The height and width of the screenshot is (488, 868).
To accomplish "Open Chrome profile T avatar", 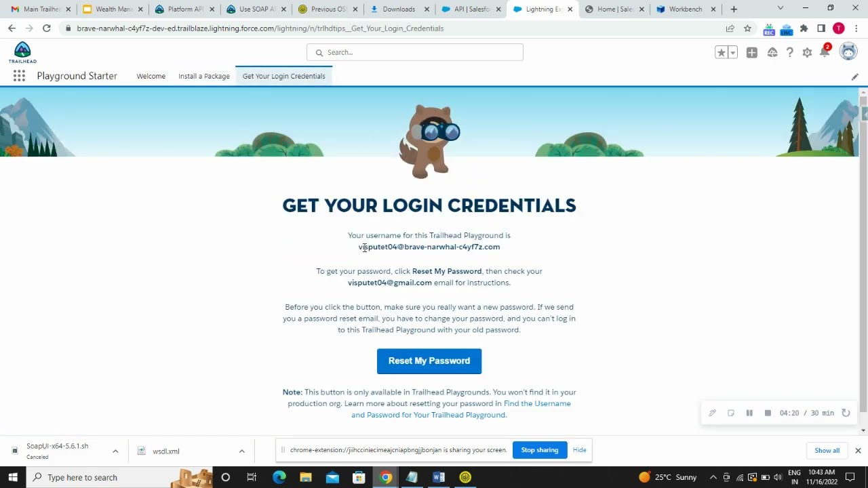I will pyautogui.click(x=839, y=28).
